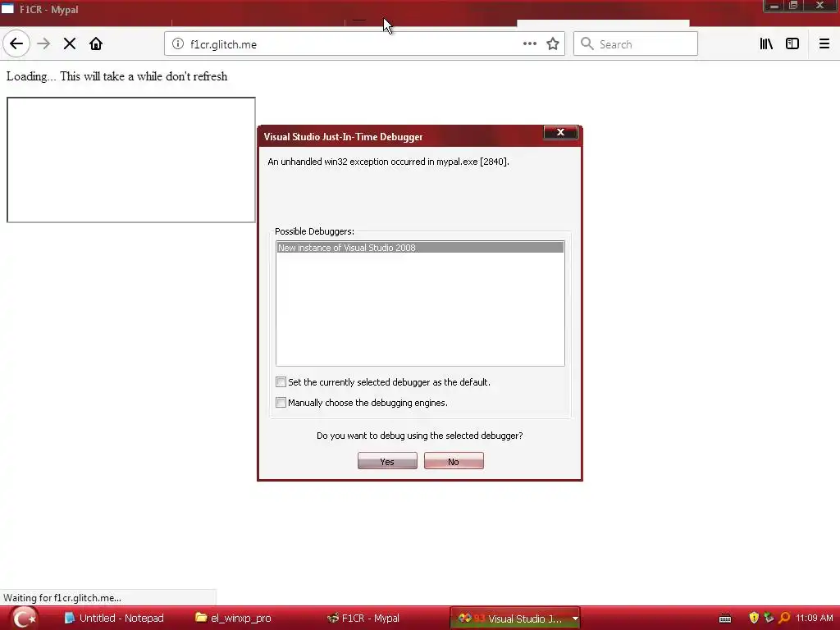Screen dimensions: 840x630
Task: Select New instance of Visual Studio 2008
Action: pos(420,248)
